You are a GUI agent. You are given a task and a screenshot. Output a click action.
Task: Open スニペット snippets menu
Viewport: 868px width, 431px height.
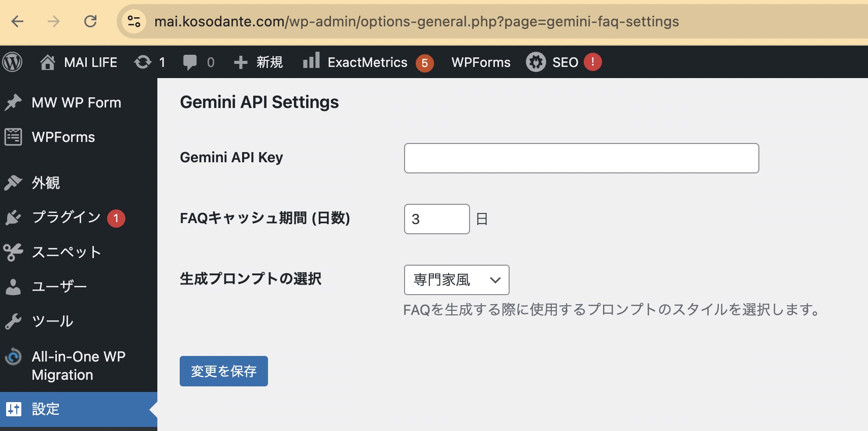click(x=66, y=252)
